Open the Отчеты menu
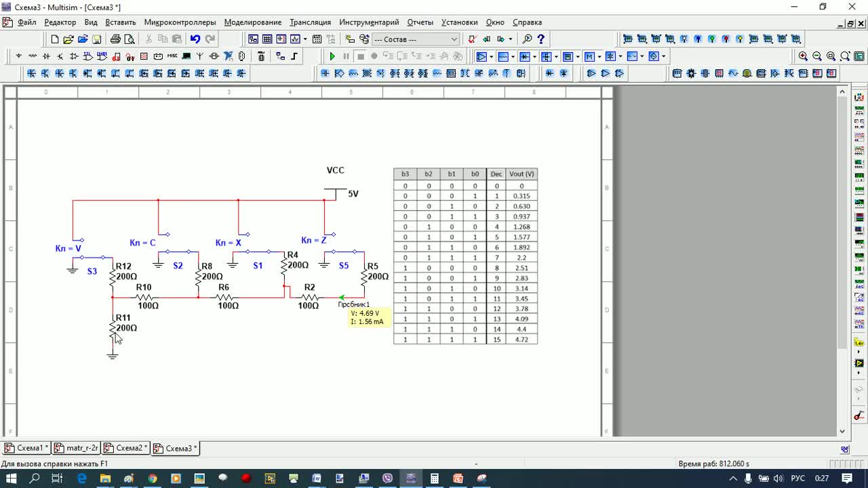Screen dimensions: 868x488 420,22
